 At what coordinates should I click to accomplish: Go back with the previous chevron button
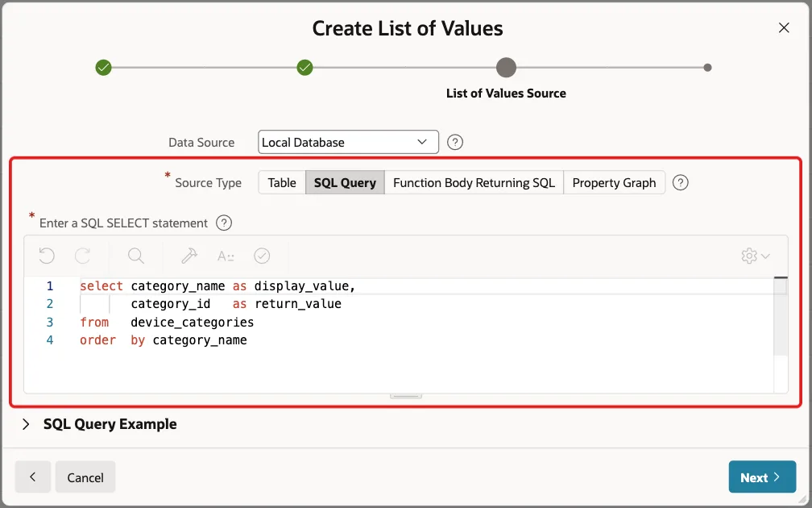coord(32,477)
